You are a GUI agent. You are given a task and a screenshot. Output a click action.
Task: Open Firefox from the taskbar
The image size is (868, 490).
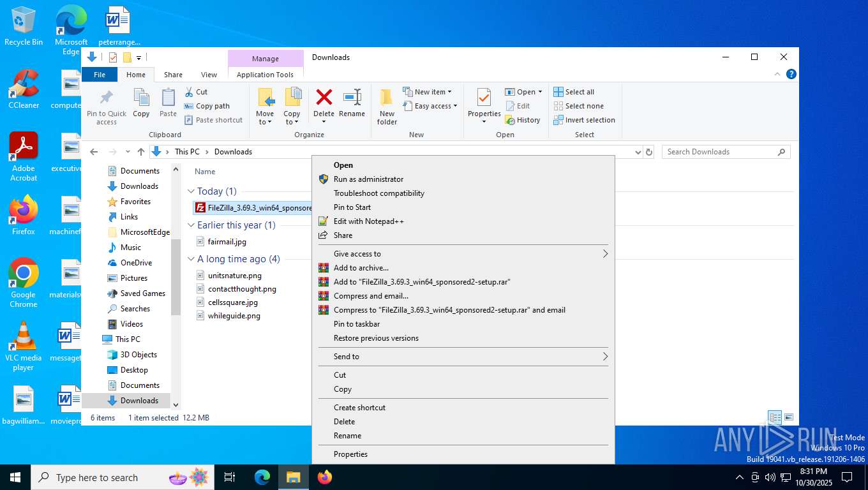[x=325, y=477]
